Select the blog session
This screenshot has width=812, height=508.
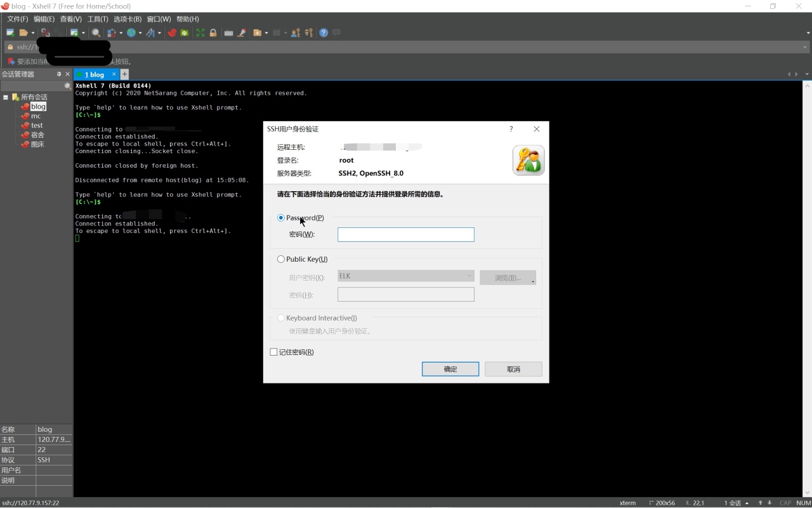pyautogui.click(x=38, y=107)
